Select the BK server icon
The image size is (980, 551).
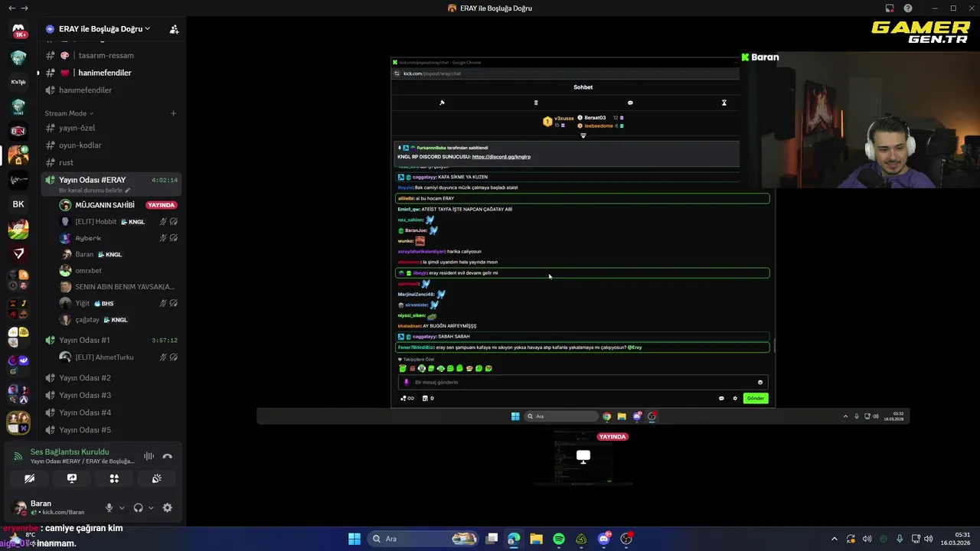coord(18,204)
